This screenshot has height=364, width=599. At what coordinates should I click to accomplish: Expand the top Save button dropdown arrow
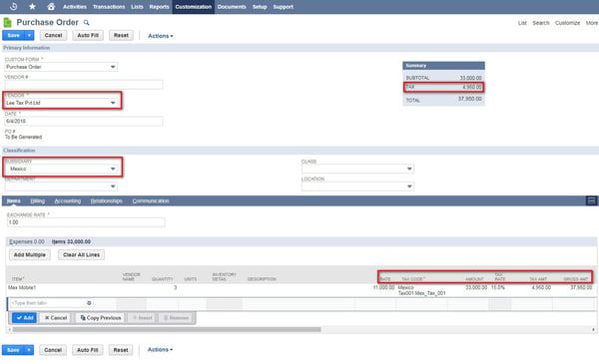[x=29, y=36]
